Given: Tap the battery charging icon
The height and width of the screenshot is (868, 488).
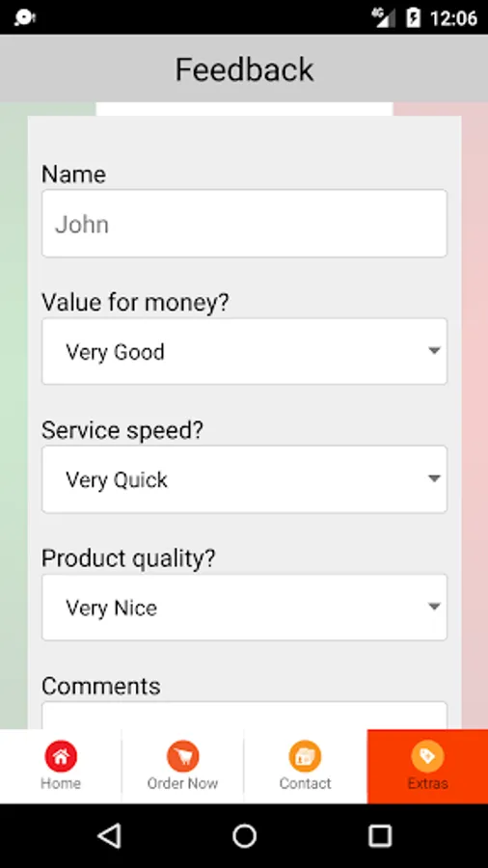Looking at the screenshot, I should pyautogui.click(x=413, y=17).
